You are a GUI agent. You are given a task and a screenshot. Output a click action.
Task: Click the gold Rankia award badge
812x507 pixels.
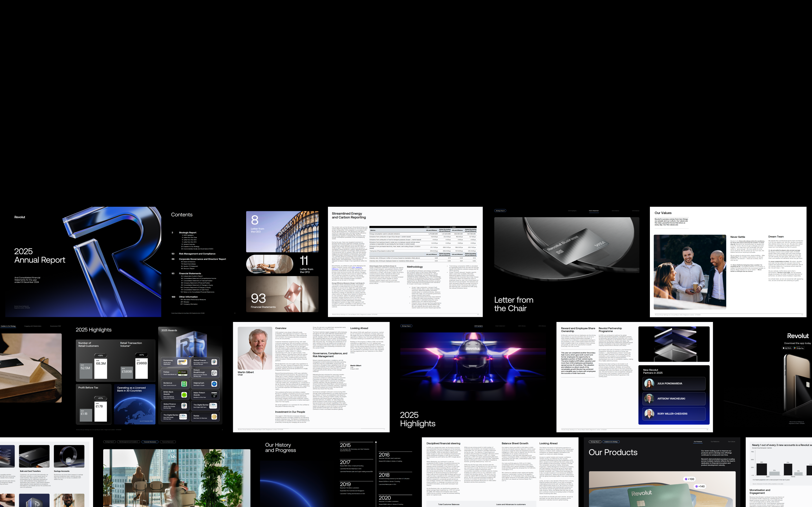(214, 417)
